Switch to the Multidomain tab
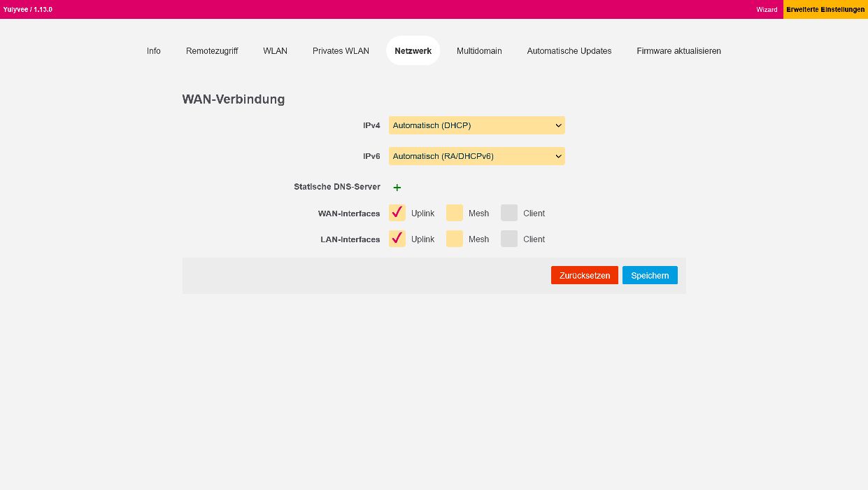Viewport: 868px width, 490px height. coord(479,51)
